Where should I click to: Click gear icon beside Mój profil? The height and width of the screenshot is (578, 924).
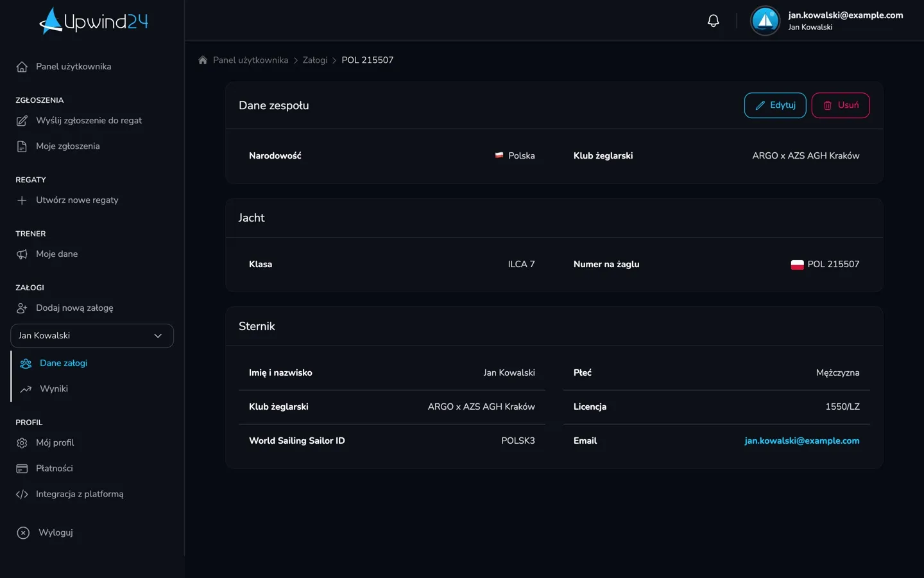22,443
